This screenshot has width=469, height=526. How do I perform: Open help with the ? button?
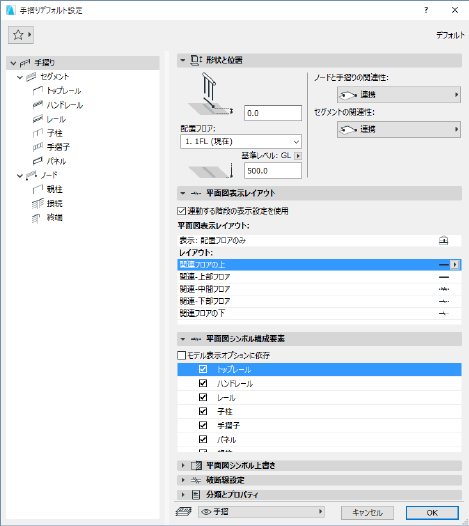[426, 10]
